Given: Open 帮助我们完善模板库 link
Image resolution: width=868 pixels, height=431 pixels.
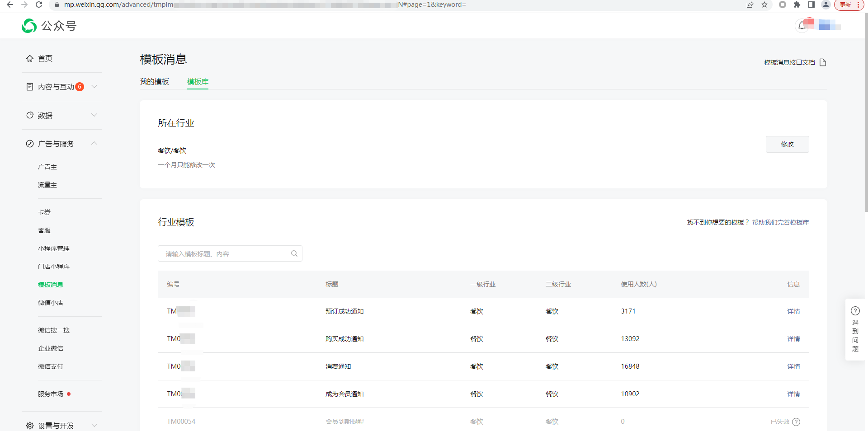Looking at the screenshot, I should point(780,222).
